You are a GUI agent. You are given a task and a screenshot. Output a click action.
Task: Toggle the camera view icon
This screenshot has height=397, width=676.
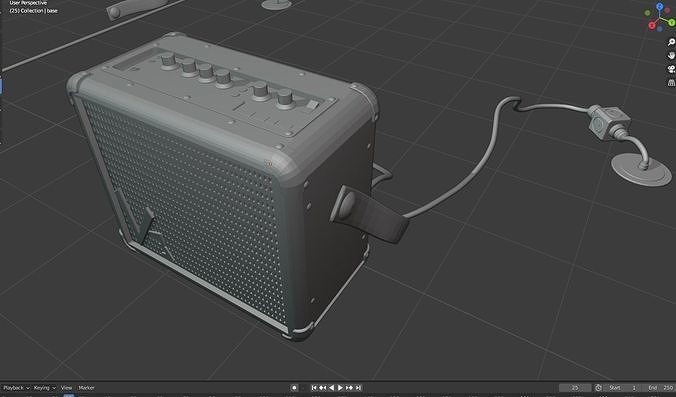click(x=671, y=69)
